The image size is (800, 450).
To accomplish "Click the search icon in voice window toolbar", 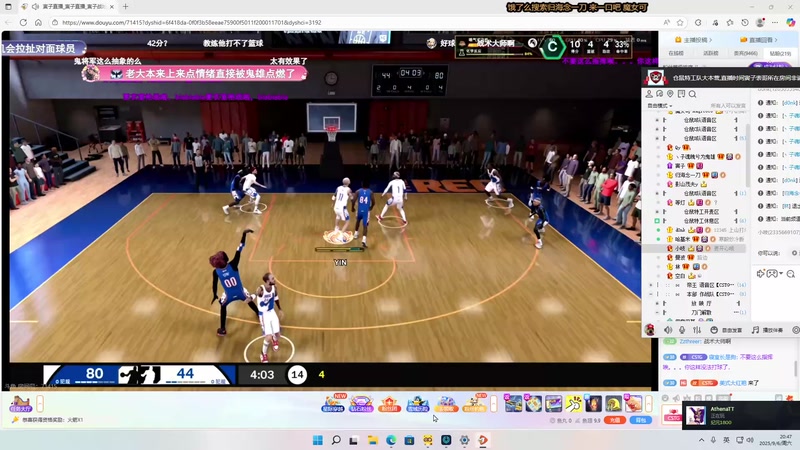I will (x=692, y=94).
